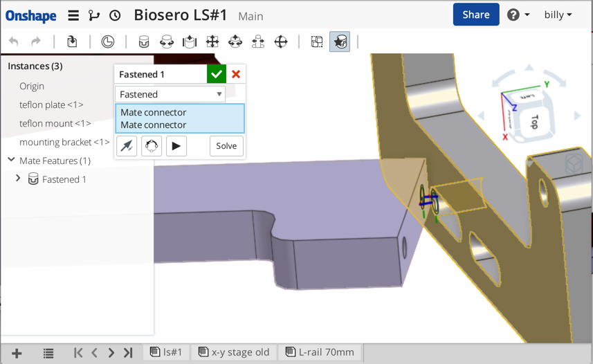593x364 pixels.
Task: Switch to the ls#1 tab
Action: tap(166, 352)
